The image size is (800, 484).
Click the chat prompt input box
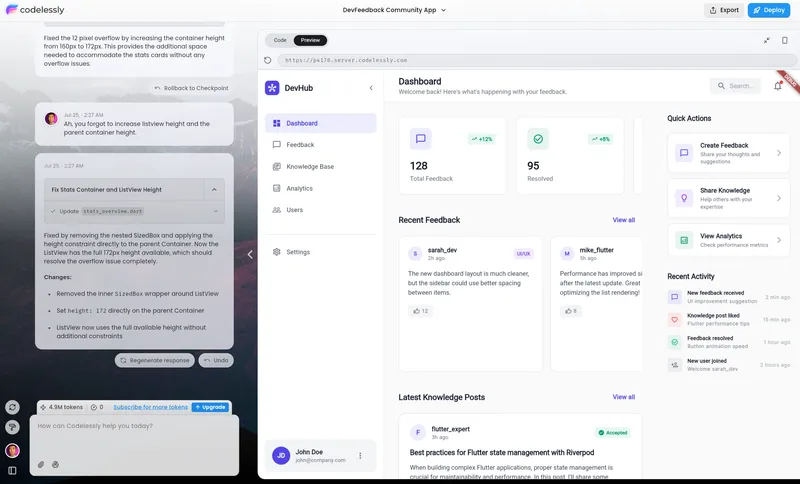(134, 444)
